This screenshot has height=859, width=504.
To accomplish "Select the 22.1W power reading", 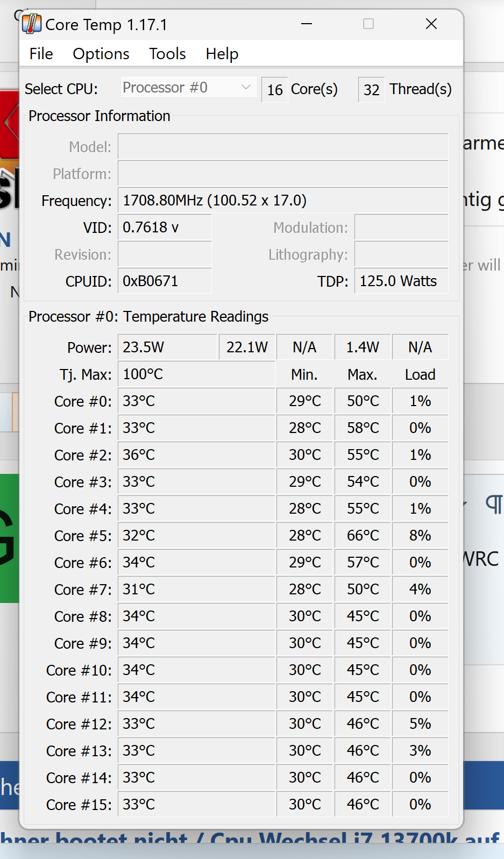I will 247,347.
